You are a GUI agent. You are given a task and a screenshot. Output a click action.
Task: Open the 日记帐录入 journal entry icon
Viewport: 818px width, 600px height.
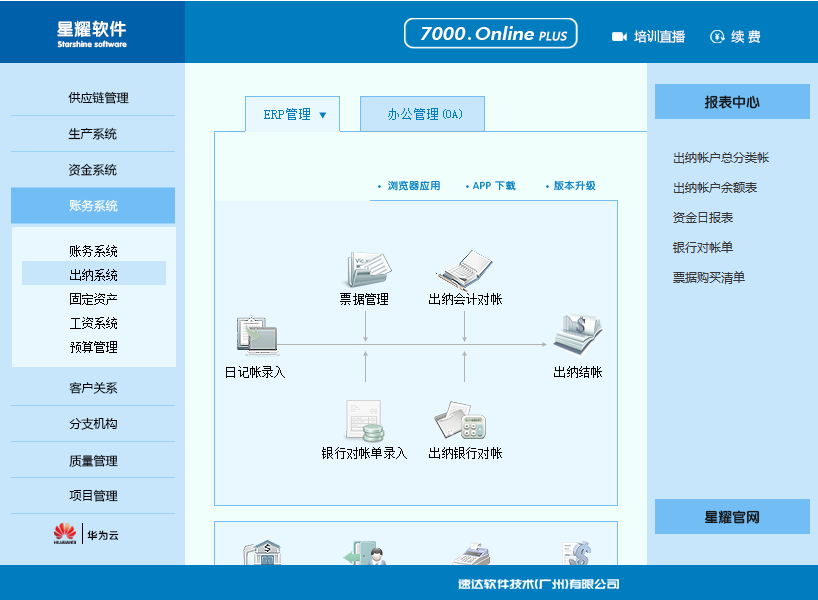click(x=257, y=334)
